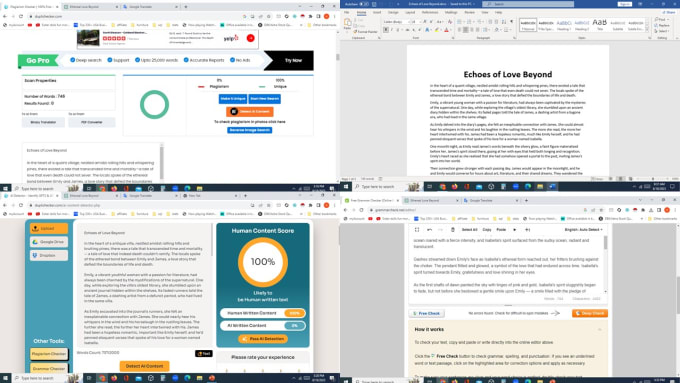
Task: Click the Dropbox import button
Action: (x=49, y=255)
